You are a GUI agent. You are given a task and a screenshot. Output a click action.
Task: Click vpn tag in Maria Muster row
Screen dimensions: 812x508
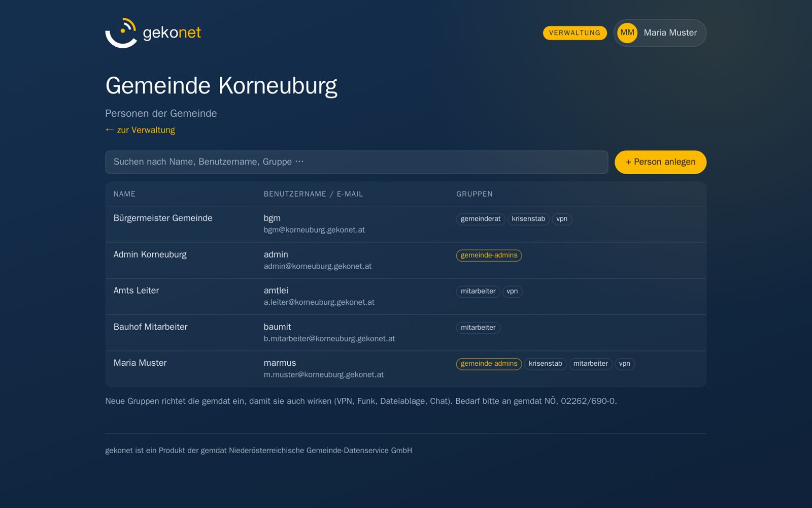pyautogui.click(x=625, y=364)
